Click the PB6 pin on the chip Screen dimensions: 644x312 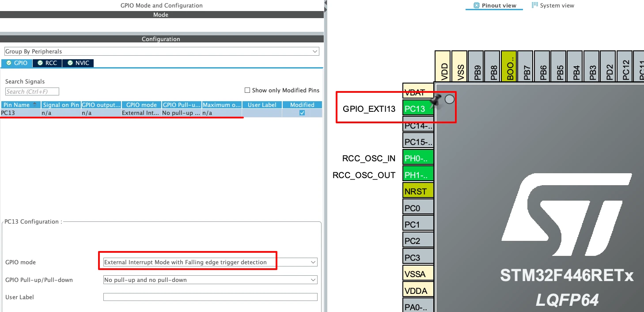(542, 66)
